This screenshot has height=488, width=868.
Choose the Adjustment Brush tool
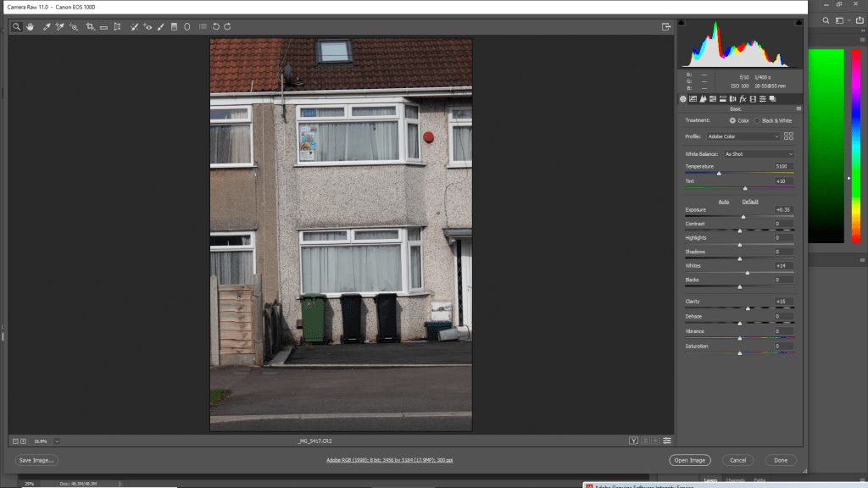160,27
